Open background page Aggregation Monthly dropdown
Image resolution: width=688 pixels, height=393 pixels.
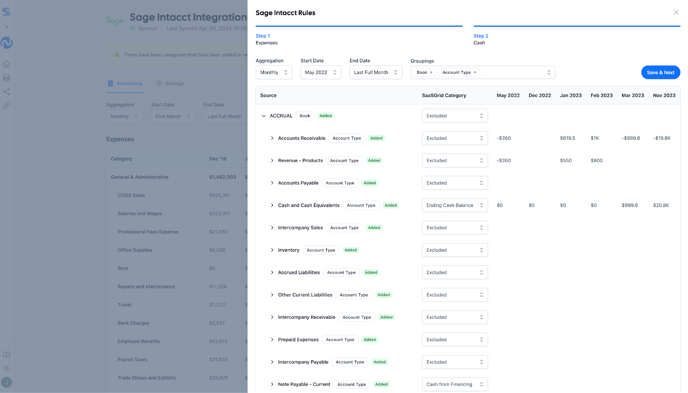click(124, 116)
